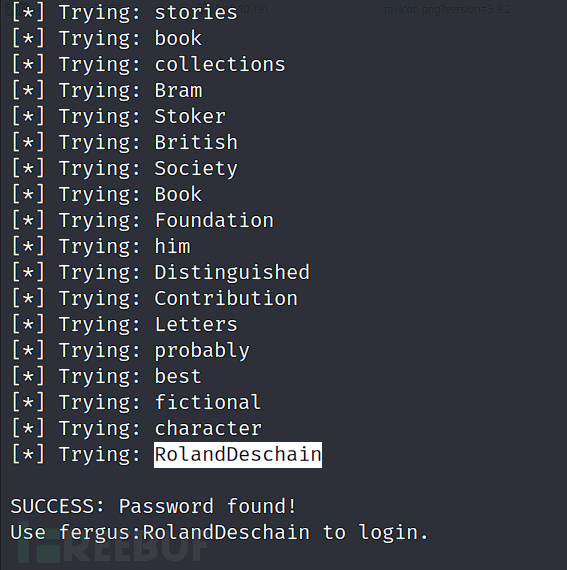Click the word 'probably' in output
Viewport: 567px width, 570px height.
pyautogui.click(x=202, y=351)
